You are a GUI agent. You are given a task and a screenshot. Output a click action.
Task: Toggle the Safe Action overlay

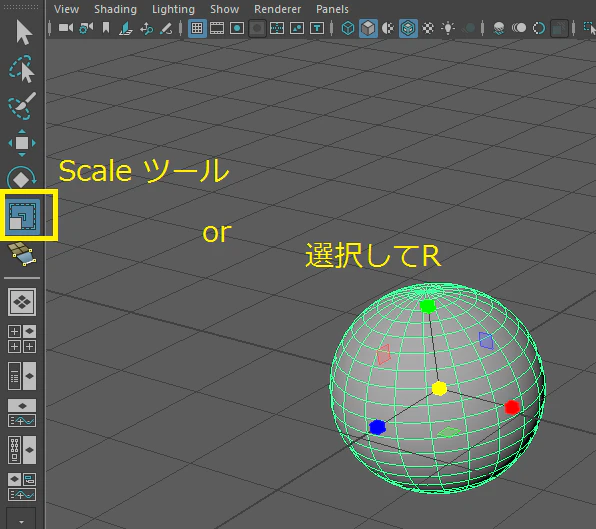297,28
